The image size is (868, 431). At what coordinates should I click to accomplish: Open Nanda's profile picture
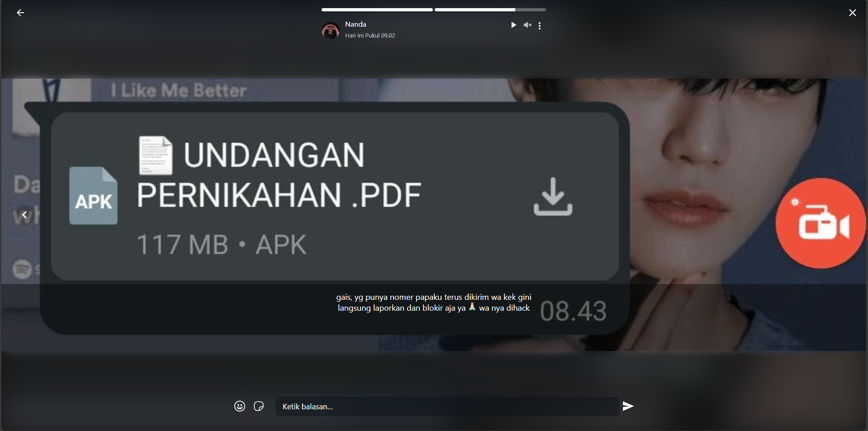(x=330, y=30)
